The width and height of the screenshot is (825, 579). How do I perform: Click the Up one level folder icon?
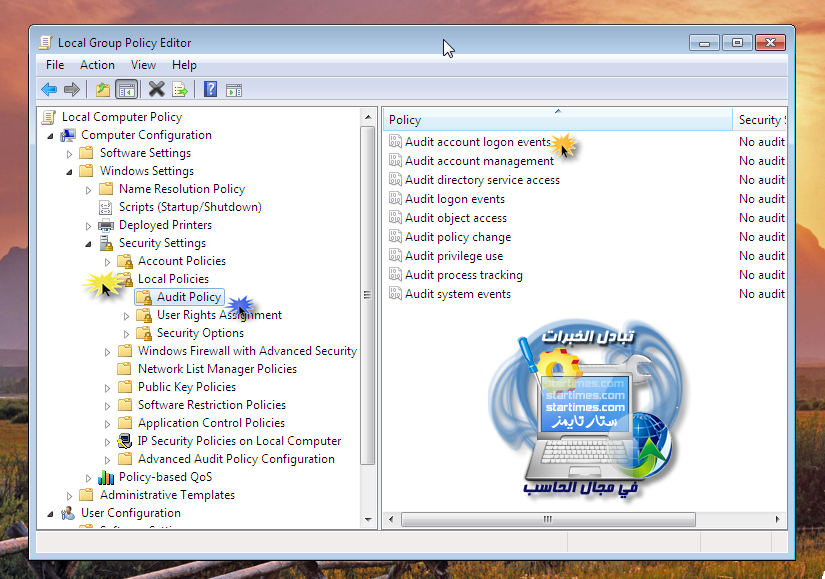pos(102,90)
